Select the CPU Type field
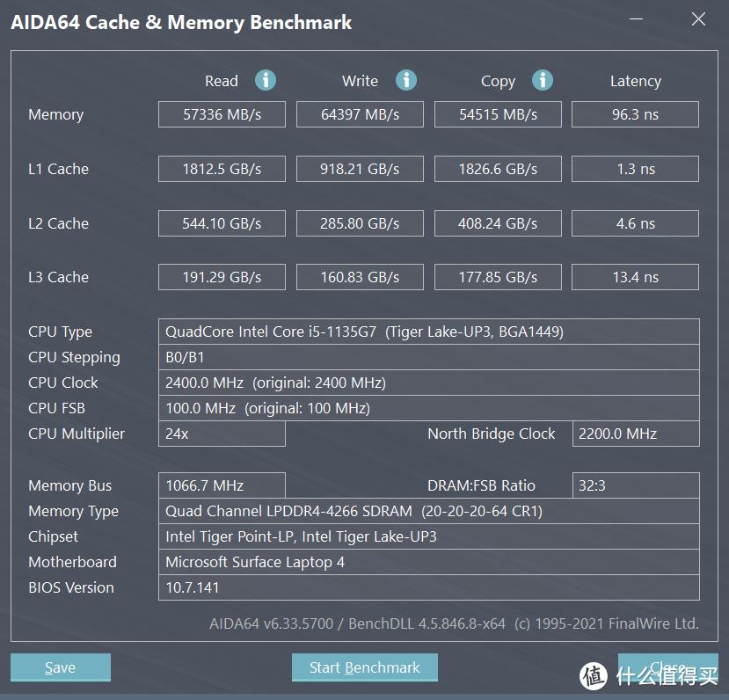 coord(429,332)
